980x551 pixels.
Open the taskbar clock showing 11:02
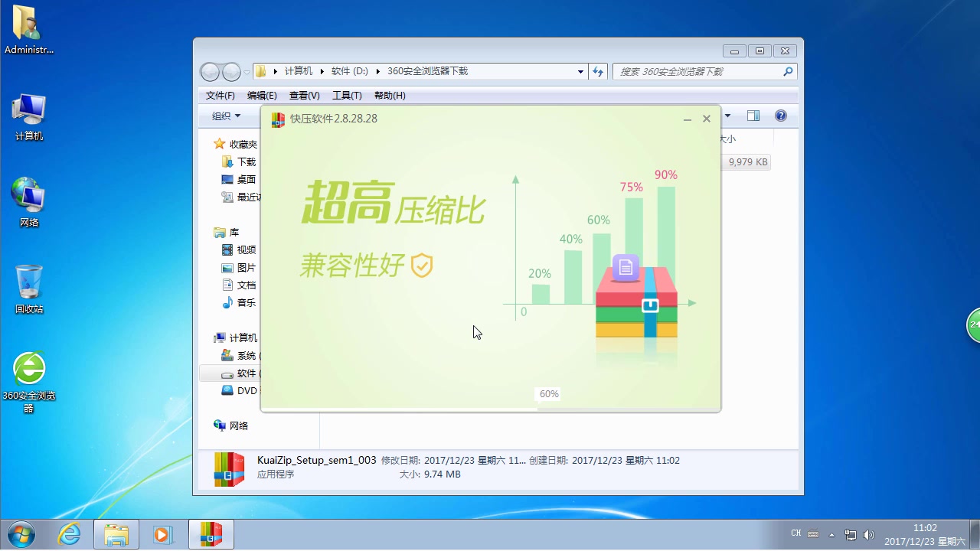point(925,534)
